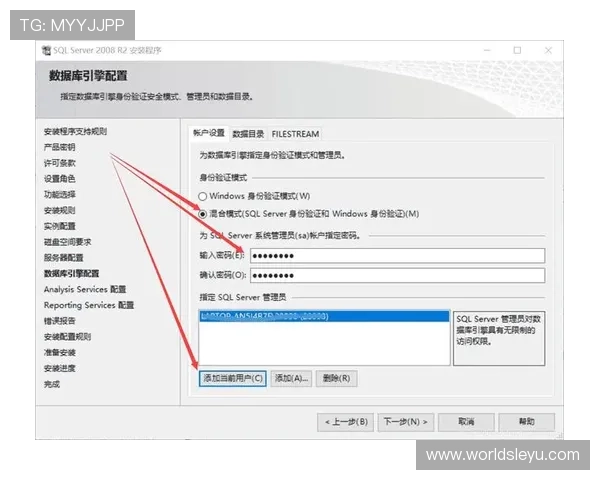Screen dimensions: 600x480
Task: Click 错误报告 step in sidebar
Action: click(x=60, y=321)
